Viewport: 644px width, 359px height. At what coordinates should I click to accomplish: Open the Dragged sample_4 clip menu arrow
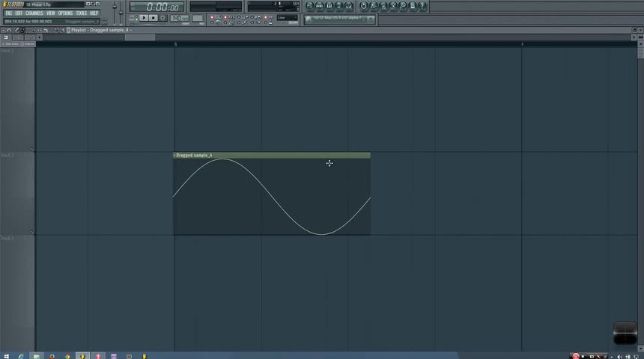click(174, 155)
